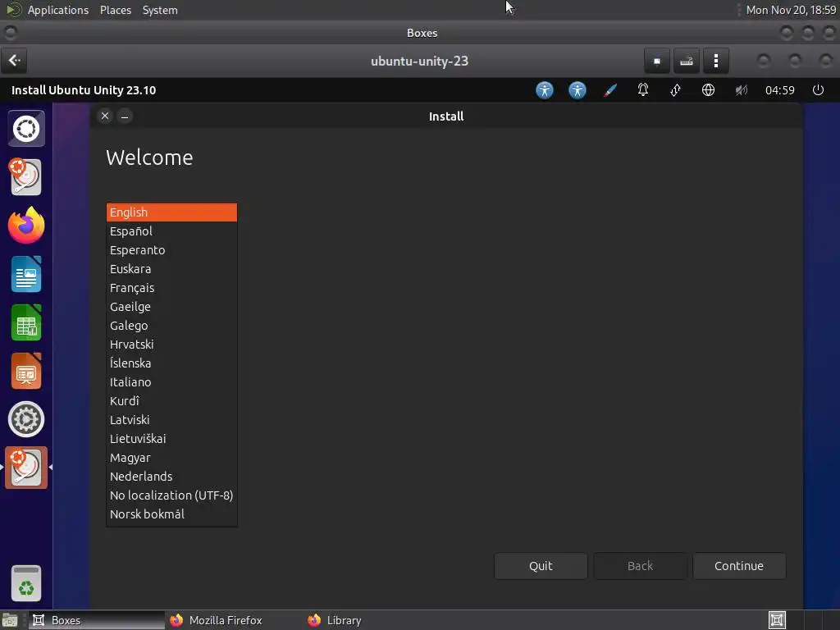Open the network arrows indicator
Screen dimensions: 840x630
click(676, 90)
